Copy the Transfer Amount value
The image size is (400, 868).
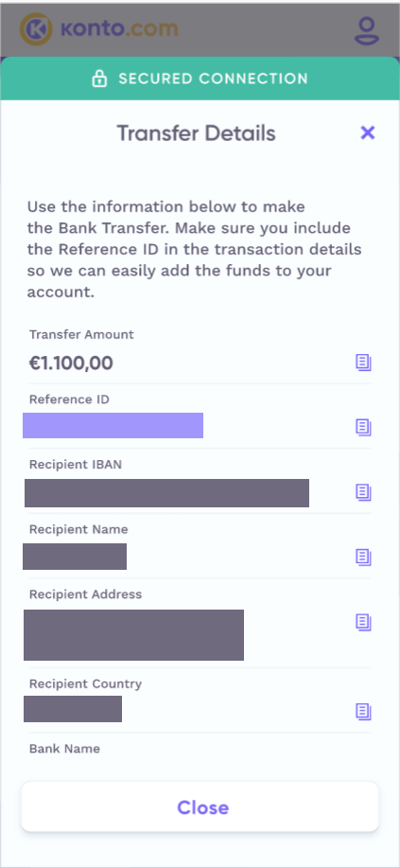click(x=363, y=363)
